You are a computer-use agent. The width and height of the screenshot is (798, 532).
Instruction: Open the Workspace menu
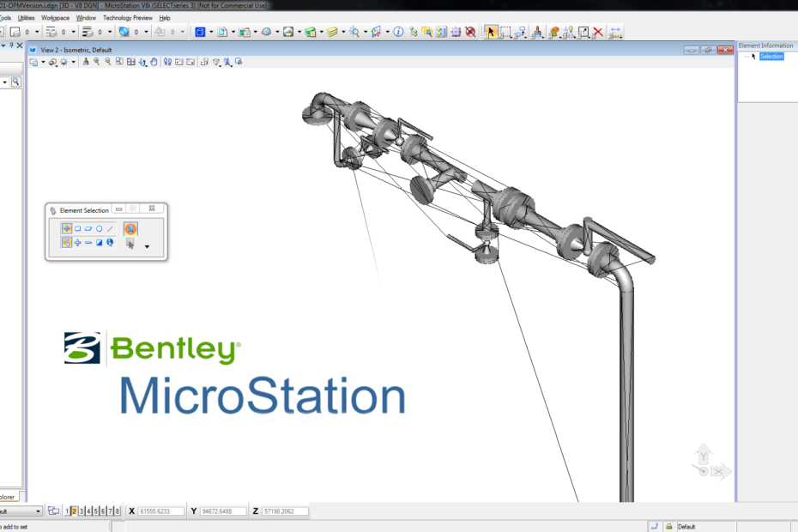point(55,18)
